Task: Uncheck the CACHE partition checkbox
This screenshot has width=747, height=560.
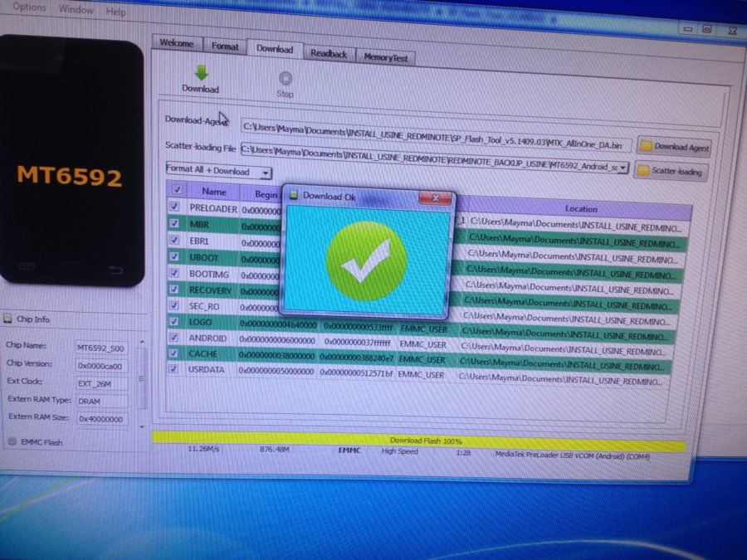Action: pyautogui.click(x=173, y=353)
